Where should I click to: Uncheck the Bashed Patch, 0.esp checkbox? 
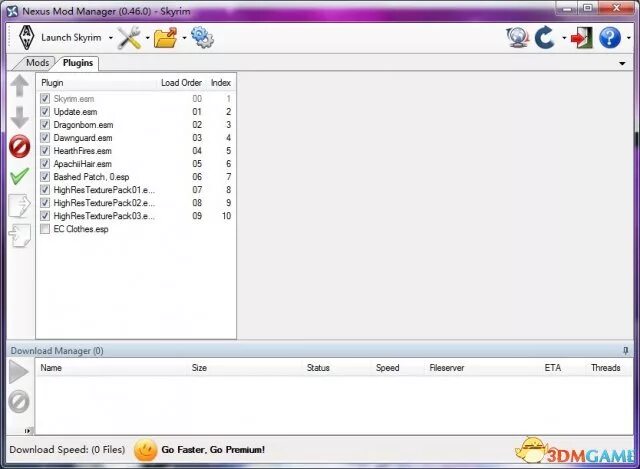tap(45, 177)
